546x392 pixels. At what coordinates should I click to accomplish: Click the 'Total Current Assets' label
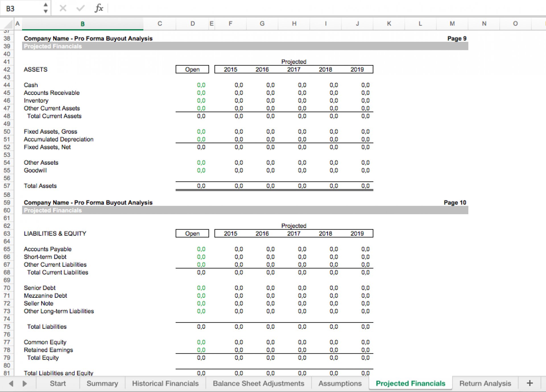coord(54,116)
